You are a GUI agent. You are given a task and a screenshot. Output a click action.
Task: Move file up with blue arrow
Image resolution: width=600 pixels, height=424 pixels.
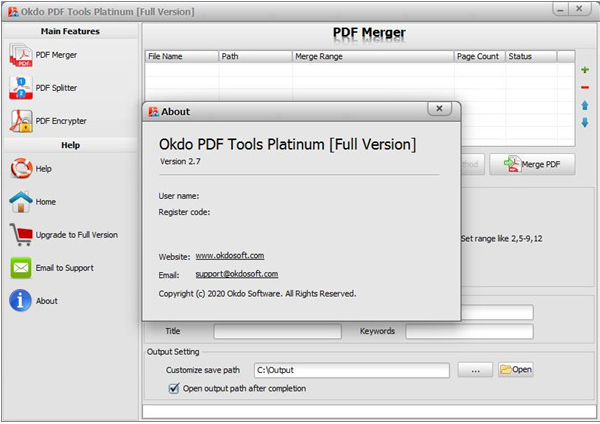point(585,105)
